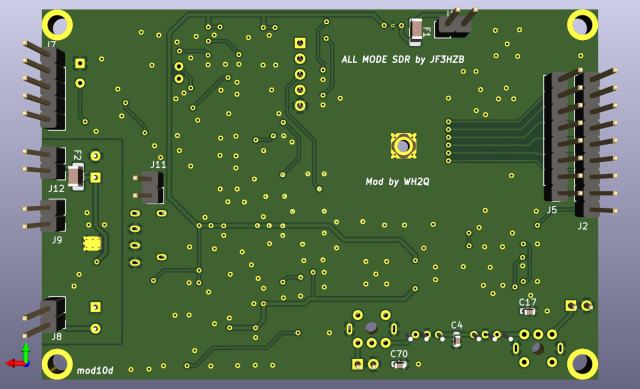Select the F1 fuse near top header

point(416,31)
